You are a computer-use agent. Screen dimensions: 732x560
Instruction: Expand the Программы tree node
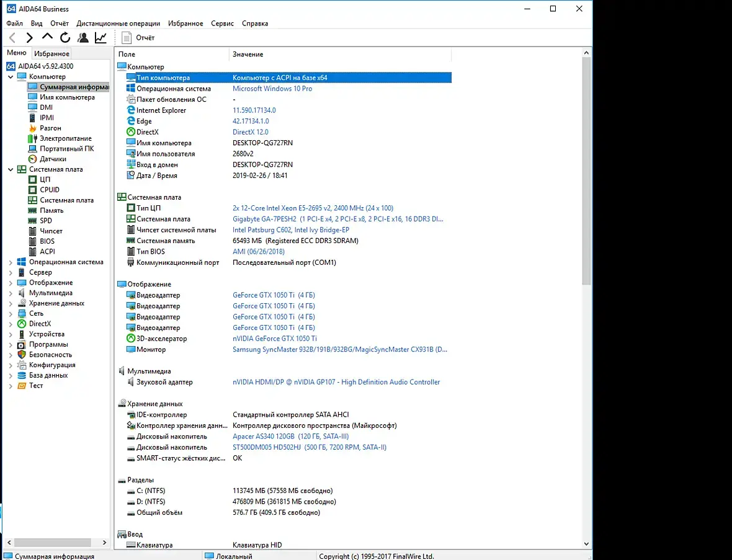(11, 344)
